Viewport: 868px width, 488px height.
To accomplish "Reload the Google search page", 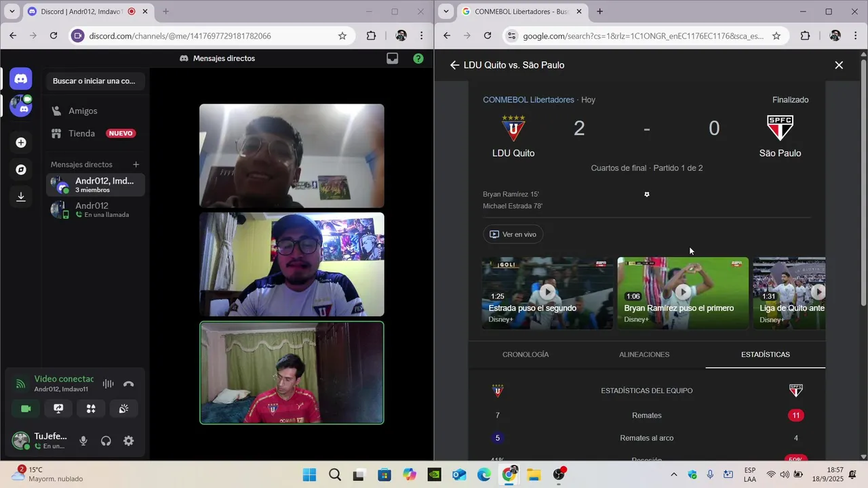I will tap(488, 36).
